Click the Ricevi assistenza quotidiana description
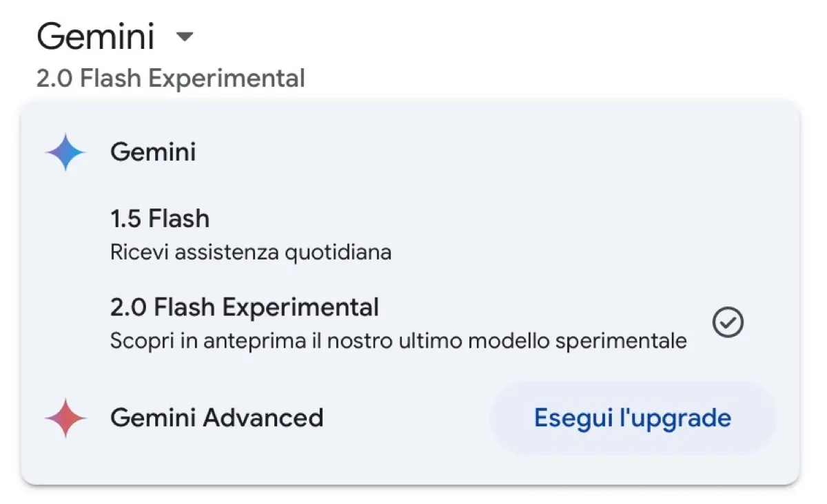The width and height of the screenshot is (827, 504). [x=251, y=252]
